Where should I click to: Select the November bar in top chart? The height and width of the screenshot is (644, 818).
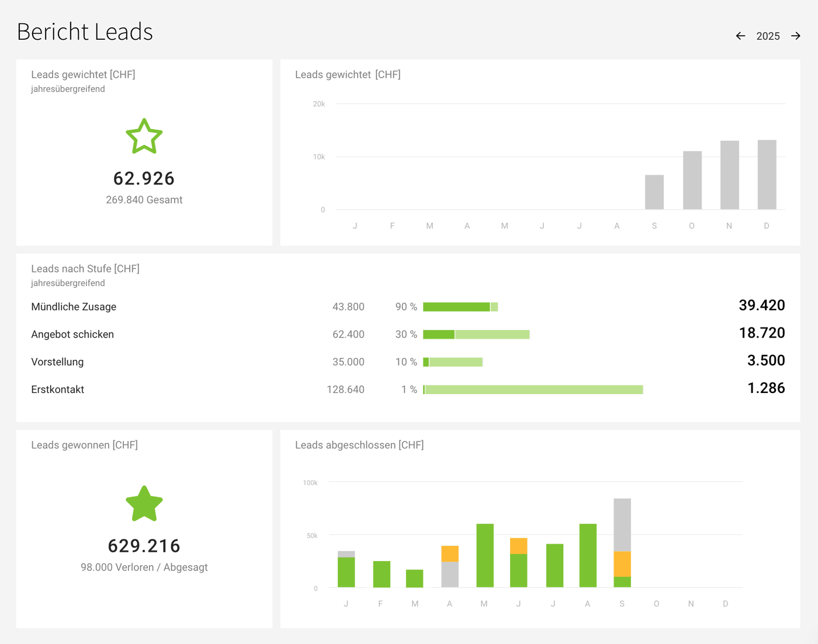click(729, 173)
